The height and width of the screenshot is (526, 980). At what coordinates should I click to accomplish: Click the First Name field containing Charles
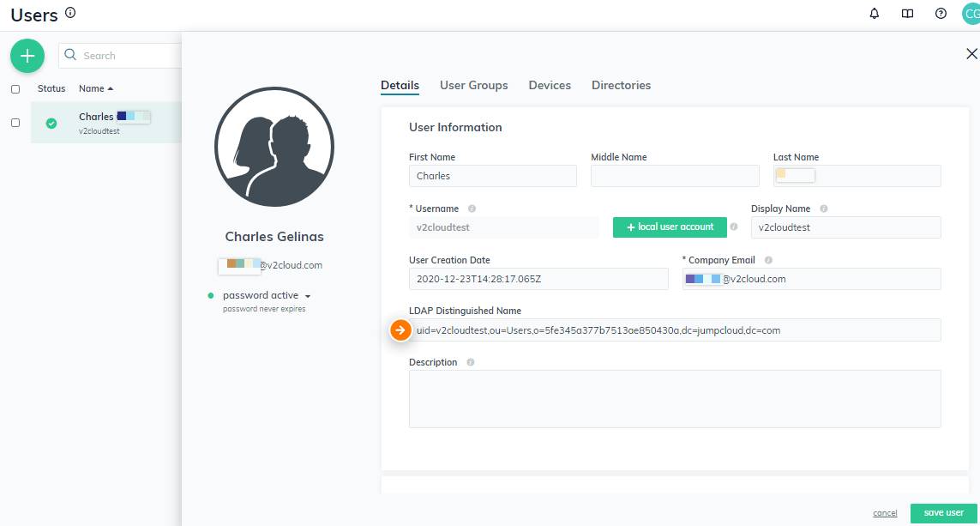(492, 176)
